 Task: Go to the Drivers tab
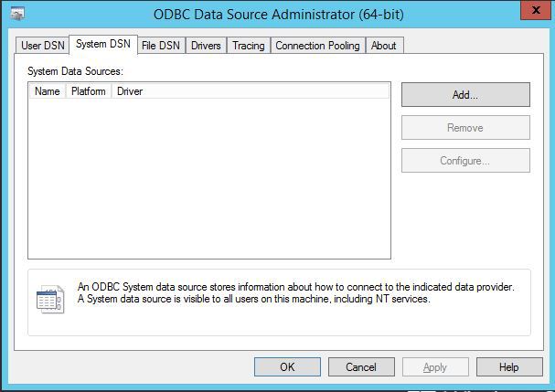click(x=206, y=46)
